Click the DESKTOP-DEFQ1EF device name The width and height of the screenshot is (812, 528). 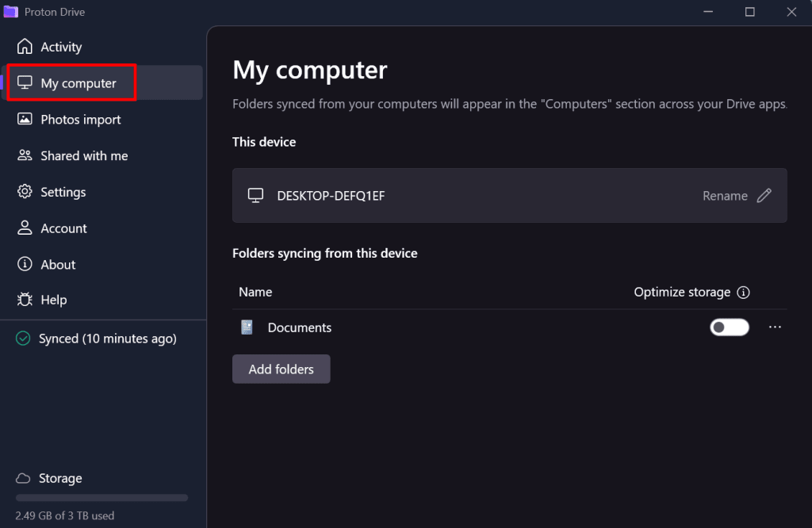coord(331,196)
